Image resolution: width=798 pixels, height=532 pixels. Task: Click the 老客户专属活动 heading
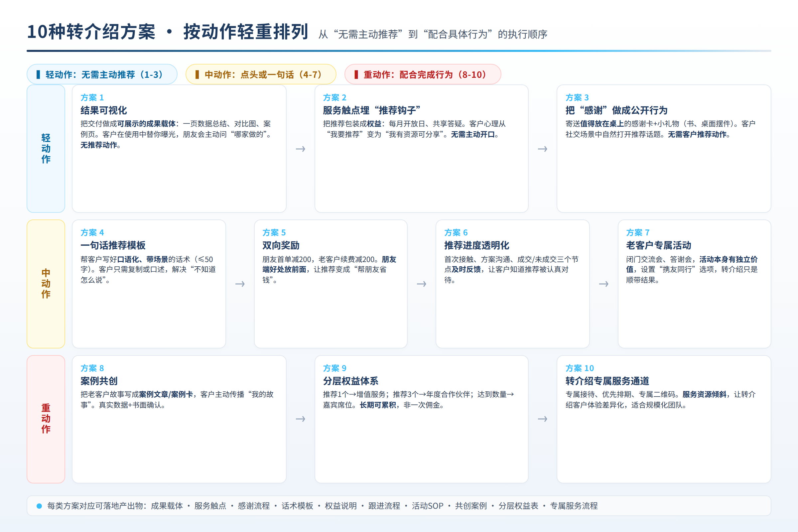(x=659, y=245)
